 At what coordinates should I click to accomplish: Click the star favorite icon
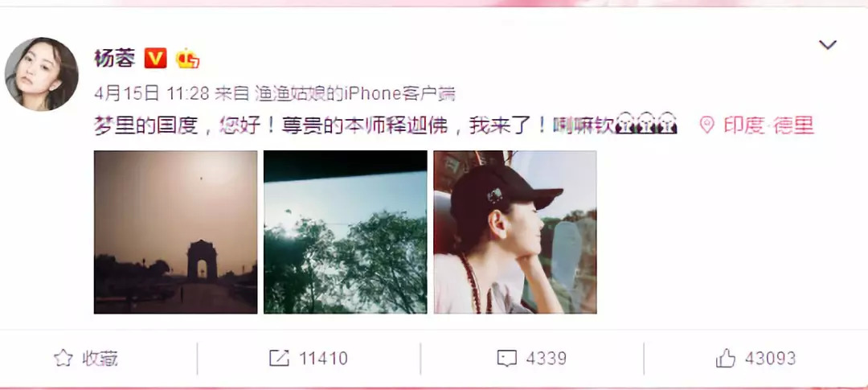[x=63, y=359]
